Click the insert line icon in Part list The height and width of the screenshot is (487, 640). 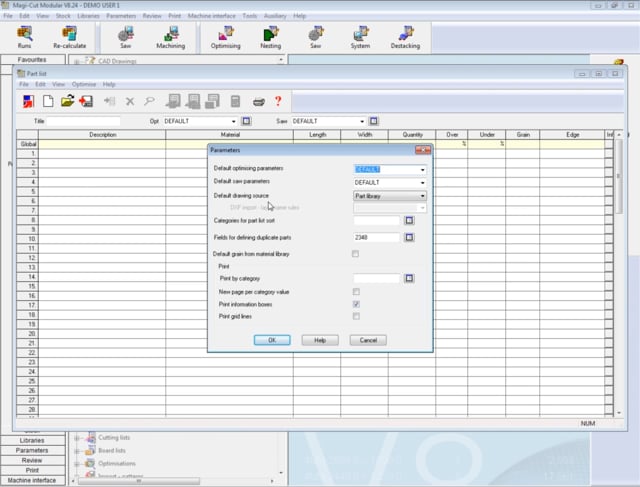point(109,101)
